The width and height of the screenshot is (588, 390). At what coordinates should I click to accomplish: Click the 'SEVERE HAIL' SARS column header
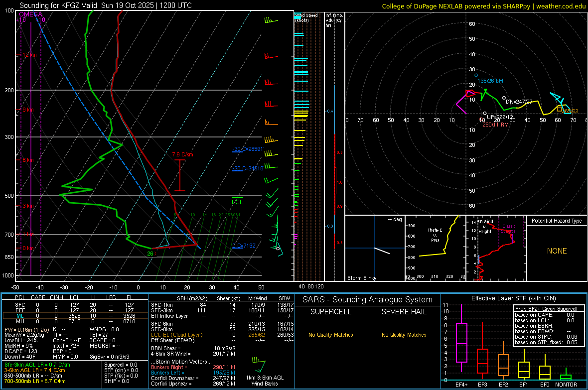[404, 312]
